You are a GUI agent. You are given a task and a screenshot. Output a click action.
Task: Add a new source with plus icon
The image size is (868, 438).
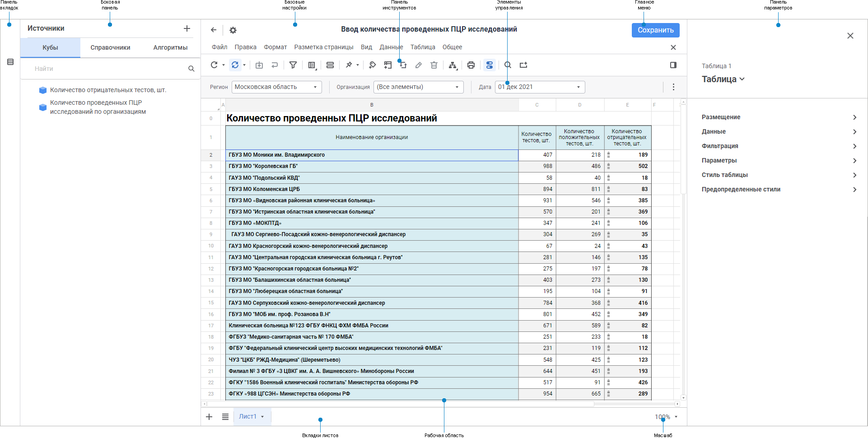187,28
